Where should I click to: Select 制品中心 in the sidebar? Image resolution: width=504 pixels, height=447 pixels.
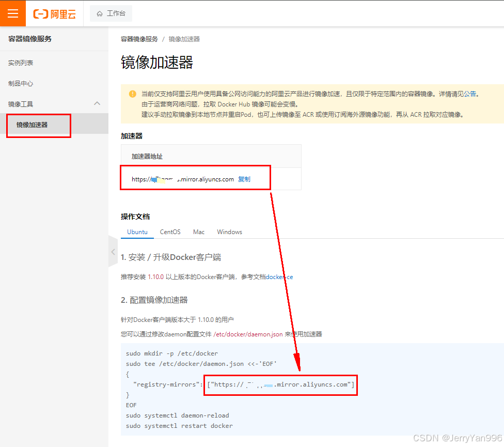point(21,83)
